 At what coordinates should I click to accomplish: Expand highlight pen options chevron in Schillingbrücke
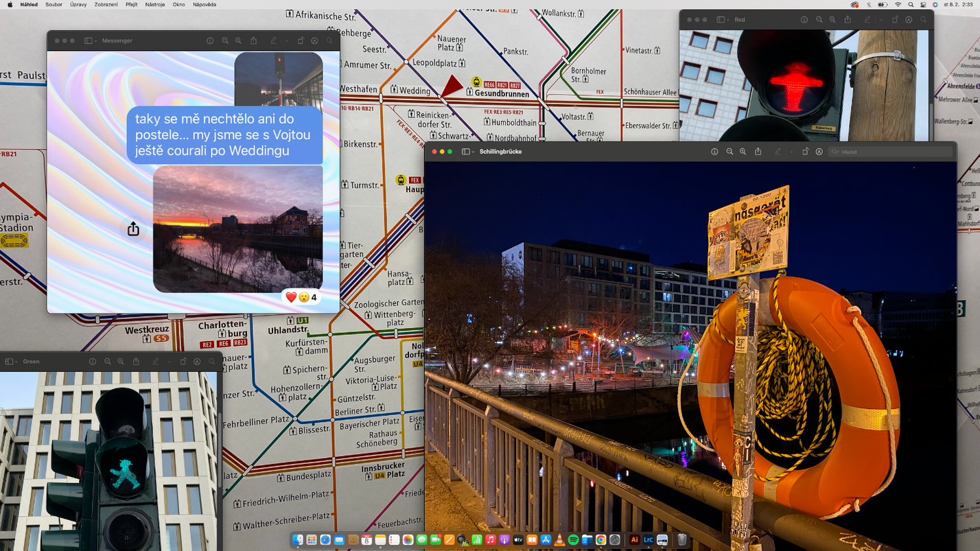coord(791,152)
